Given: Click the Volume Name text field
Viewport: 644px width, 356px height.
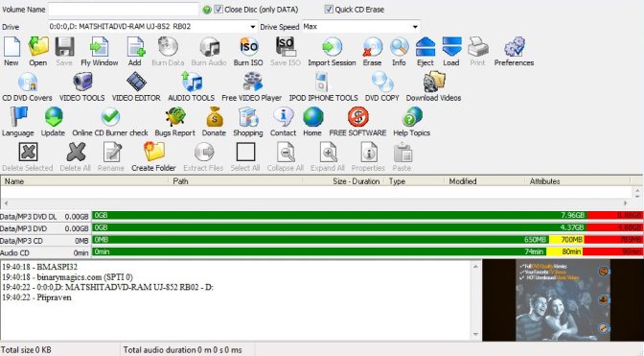Looking at the screenshot, I should point(124,9).
